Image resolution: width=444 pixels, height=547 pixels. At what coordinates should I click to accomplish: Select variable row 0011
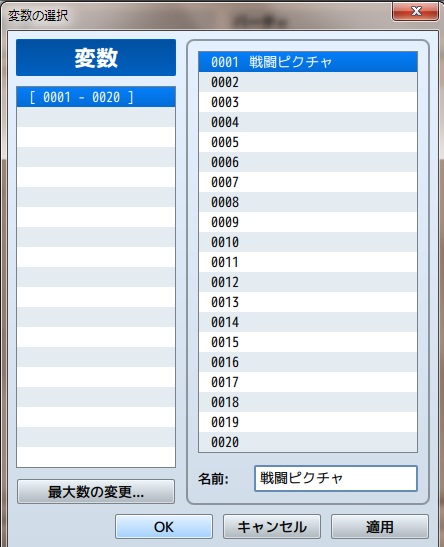click(x=308, y=262)
